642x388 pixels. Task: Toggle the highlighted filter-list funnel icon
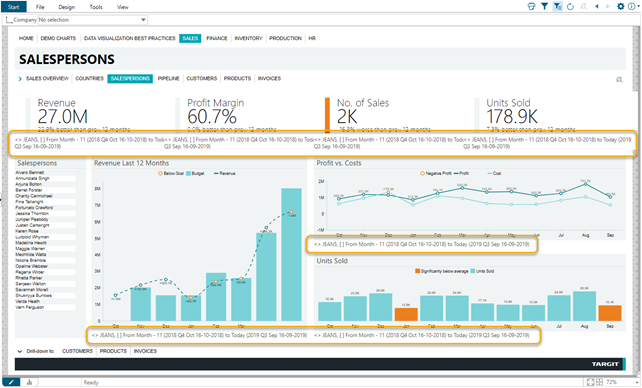point(557,7)
